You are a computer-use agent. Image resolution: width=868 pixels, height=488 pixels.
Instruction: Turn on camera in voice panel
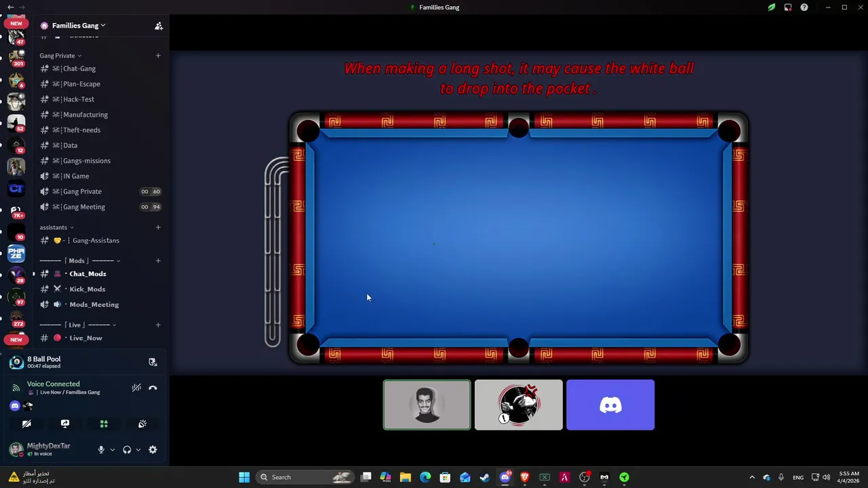[x=26, y=424]
